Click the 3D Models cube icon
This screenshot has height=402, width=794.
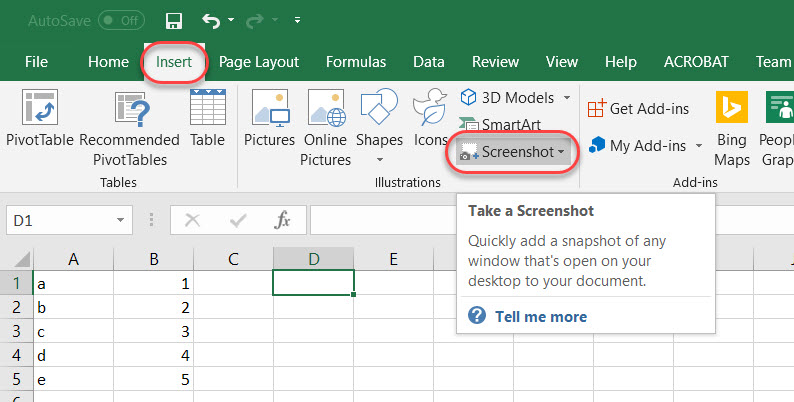pos(468,97)
